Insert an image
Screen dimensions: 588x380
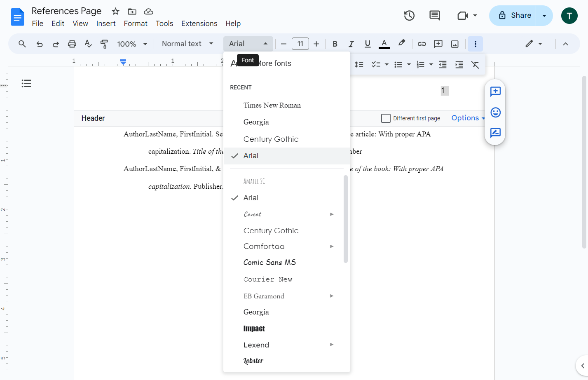pyautogui.click(x=455, y=44)
